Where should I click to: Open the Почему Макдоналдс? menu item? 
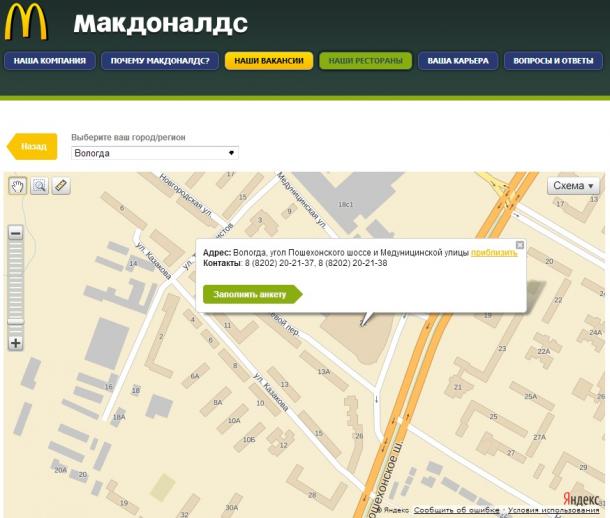pos(160,61)
